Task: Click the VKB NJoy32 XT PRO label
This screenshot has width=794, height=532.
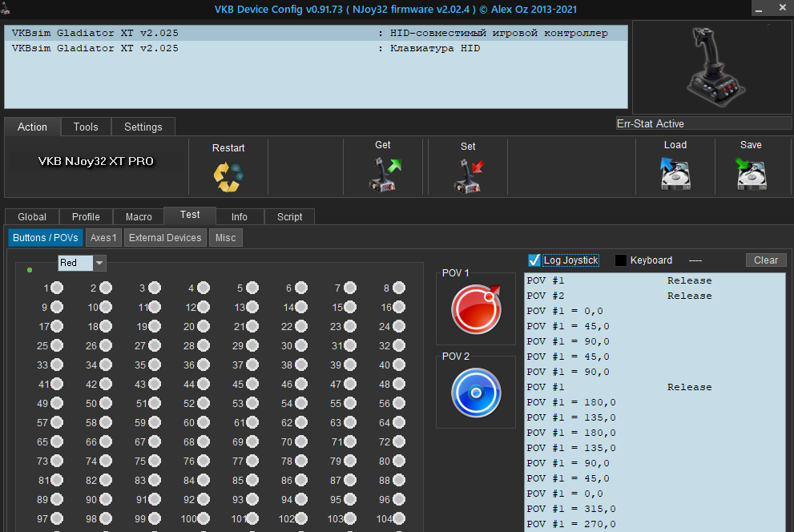Action: (x=95, y=162)
